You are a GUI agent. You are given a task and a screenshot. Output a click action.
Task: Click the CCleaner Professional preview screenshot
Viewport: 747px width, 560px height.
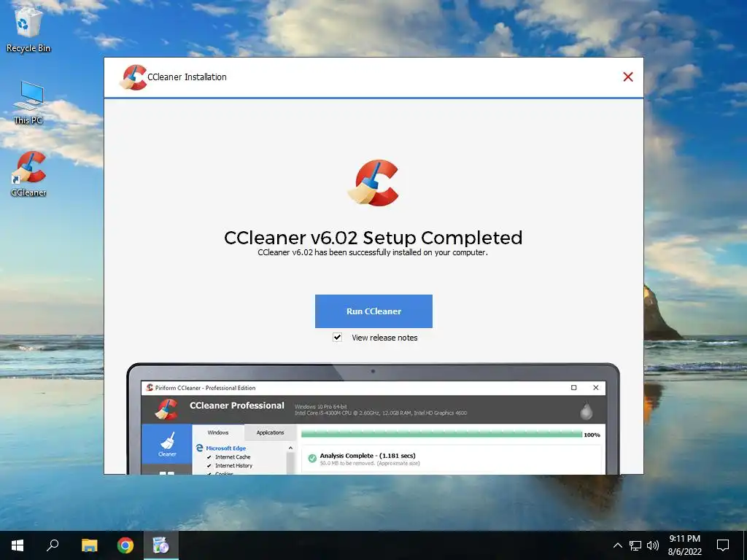373,419
